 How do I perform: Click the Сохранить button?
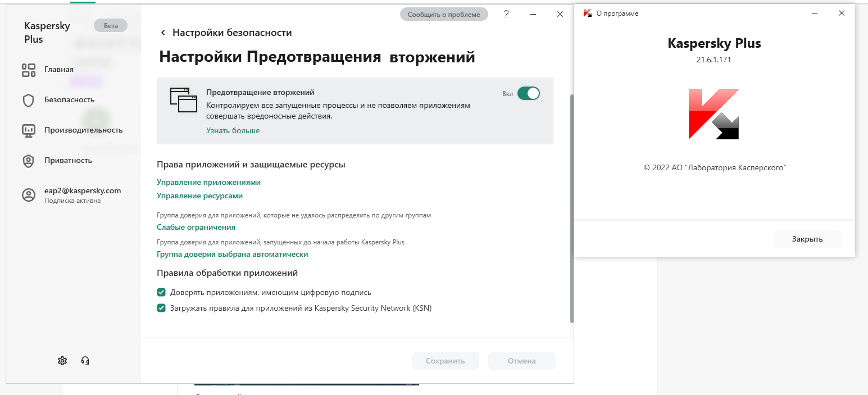[446, 361]
